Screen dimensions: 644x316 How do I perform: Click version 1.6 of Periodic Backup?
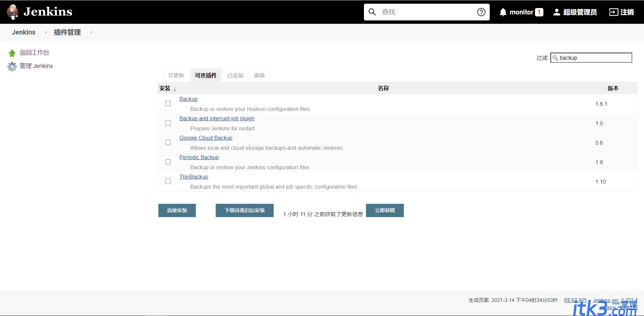[599, 162]
